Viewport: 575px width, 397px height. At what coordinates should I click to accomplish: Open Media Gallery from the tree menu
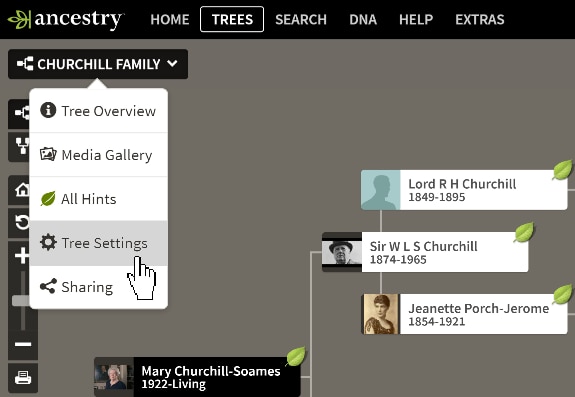pyautogui.click(x=98, y=155)
